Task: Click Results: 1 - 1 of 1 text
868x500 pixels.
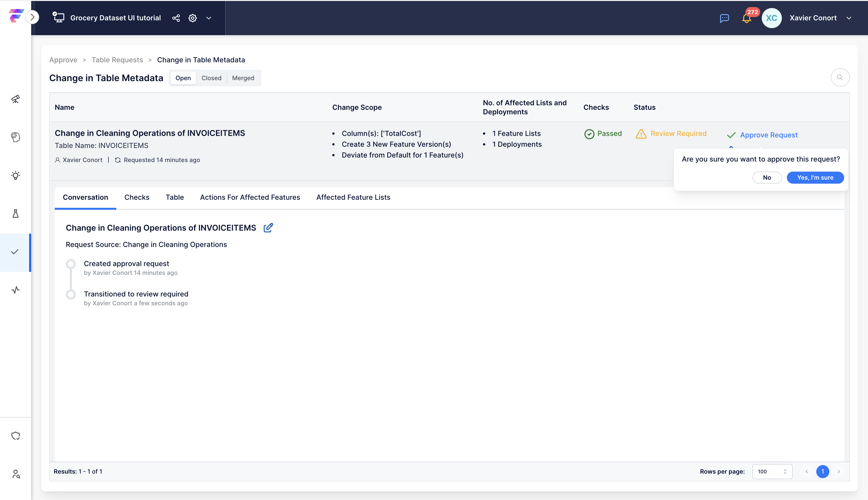Action: (78, 472)
